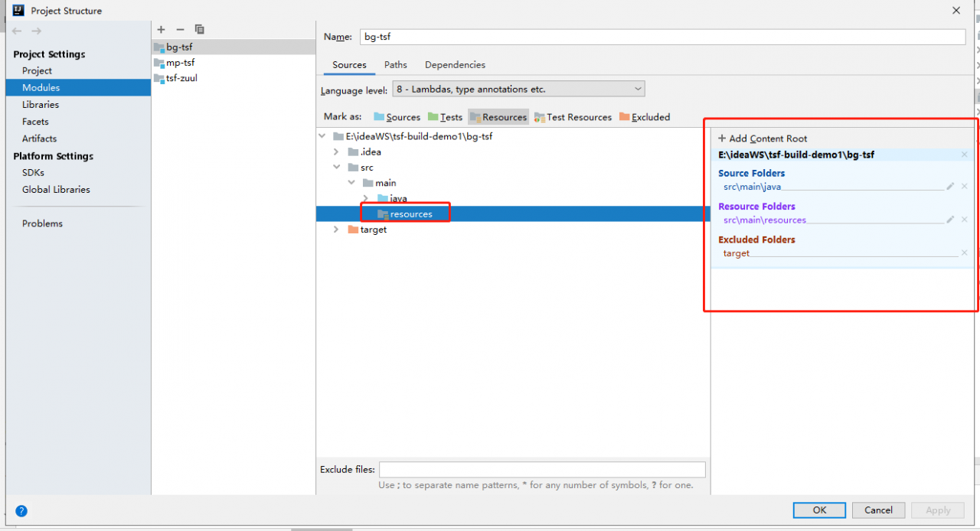Click target excluded folder entry
The height and width of the screenshot is (531, 980).
coord(737,253)
